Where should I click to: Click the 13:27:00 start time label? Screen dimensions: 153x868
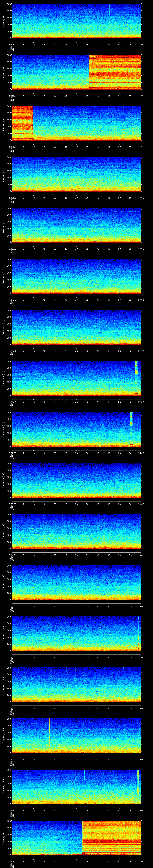(x=12, y=708)
